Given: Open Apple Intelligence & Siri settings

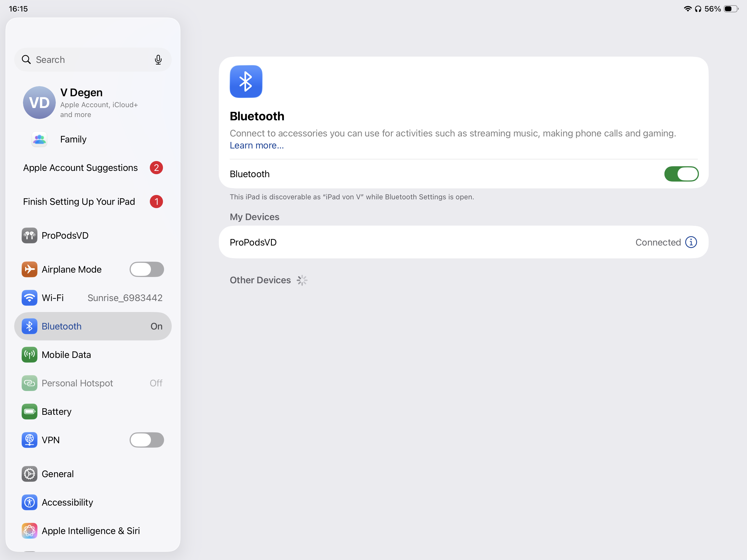Looking at the screenshot, I should click(93, 531).
